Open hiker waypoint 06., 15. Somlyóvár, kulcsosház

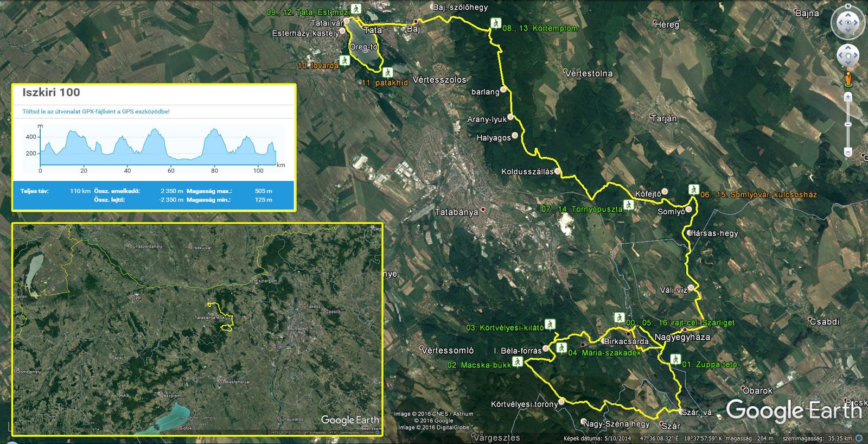[x=693, y=189]
